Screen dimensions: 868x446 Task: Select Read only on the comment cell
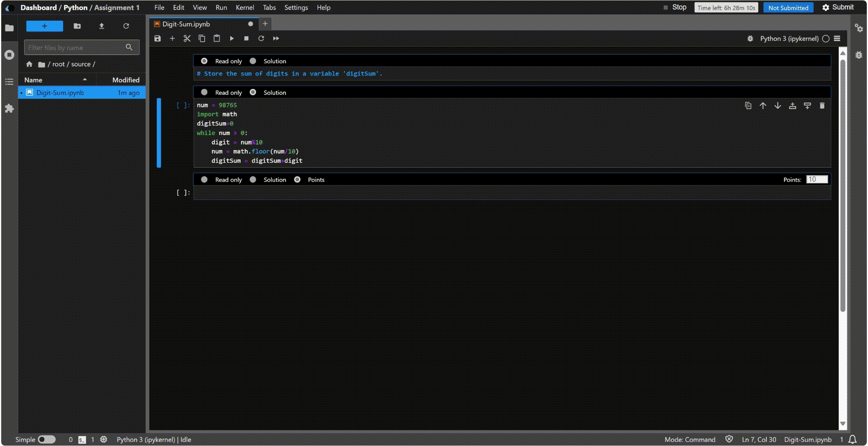click(204, 61)
